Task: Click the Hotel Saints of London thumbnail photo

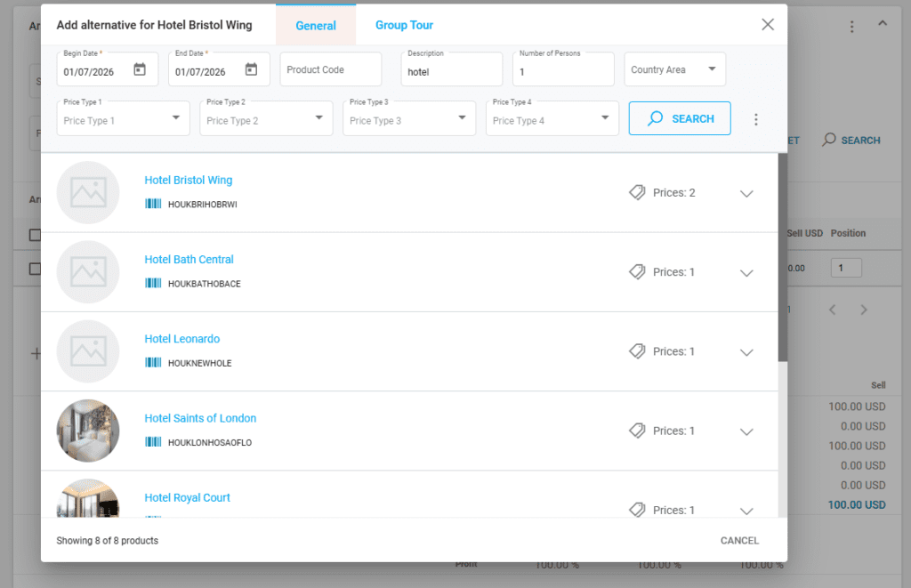Action: pos(88,431)
